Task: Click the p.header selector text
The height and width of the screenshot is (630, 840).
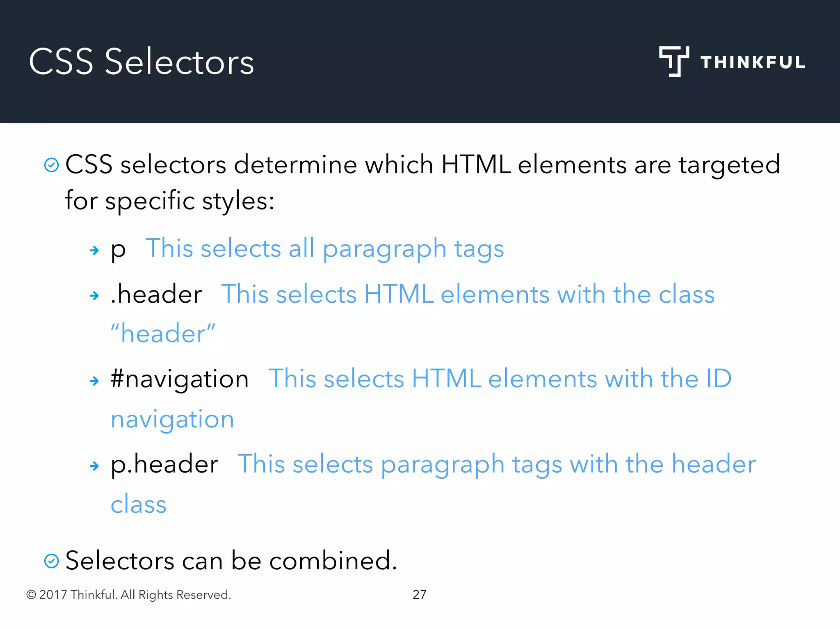Action: tap(164, 464)
